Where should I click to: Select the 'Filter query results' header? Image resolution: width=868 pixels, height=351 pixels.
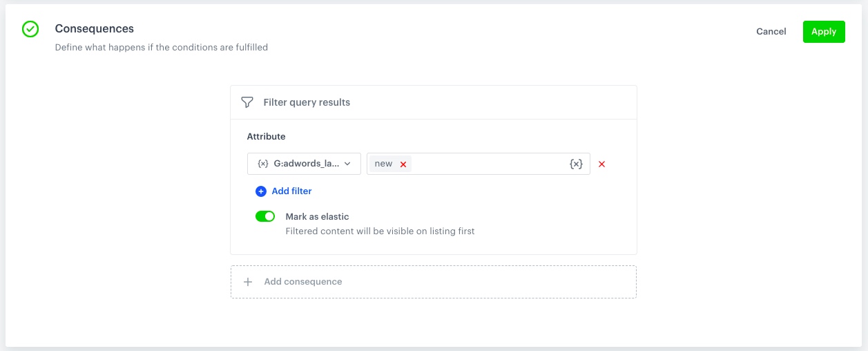(307, 102)
